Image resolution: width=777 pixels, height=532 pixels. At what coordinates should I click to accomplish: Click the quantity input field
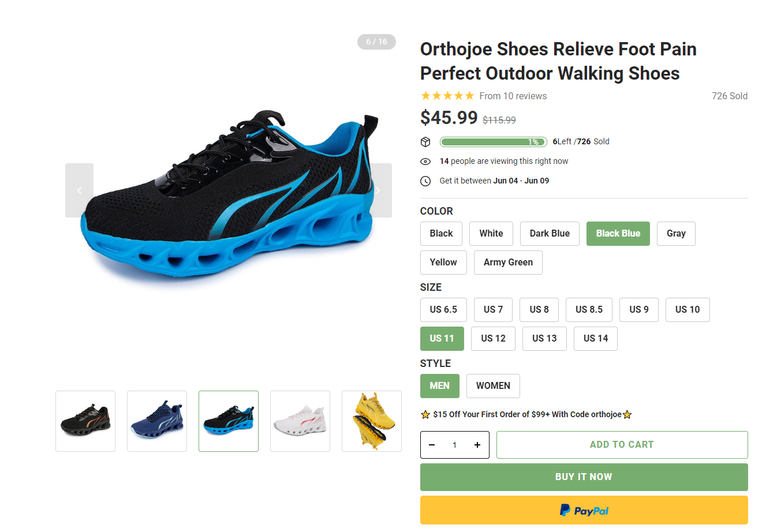[x=454, y=445]
